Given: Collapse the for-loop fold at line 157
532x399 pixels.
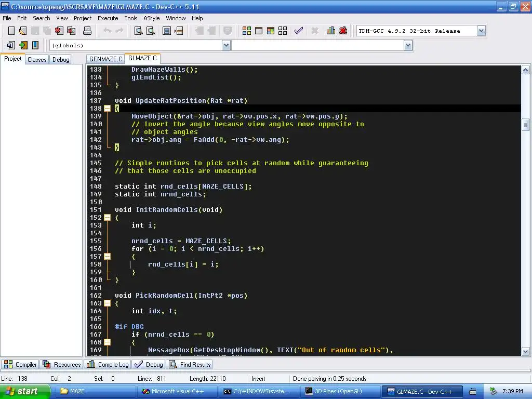Looking at the screenshot, I should [x=107, y=257].
